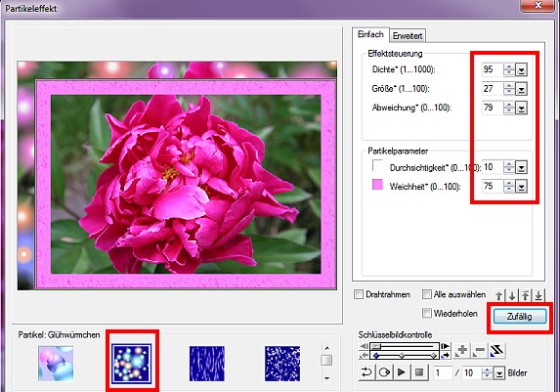Enable the Wiederholen checkbox
This screenshot has width=560, height=392.
point(426,314)
